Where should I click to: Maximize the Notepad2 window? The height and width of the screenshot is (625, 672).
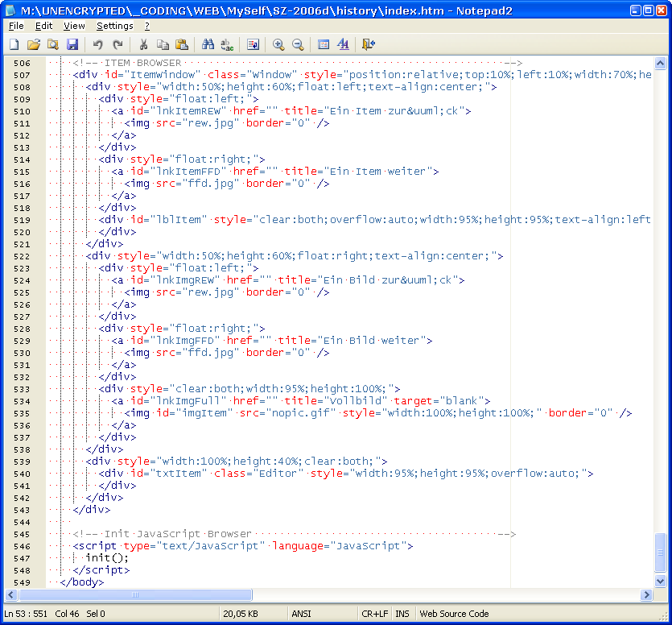click(649, 10)
